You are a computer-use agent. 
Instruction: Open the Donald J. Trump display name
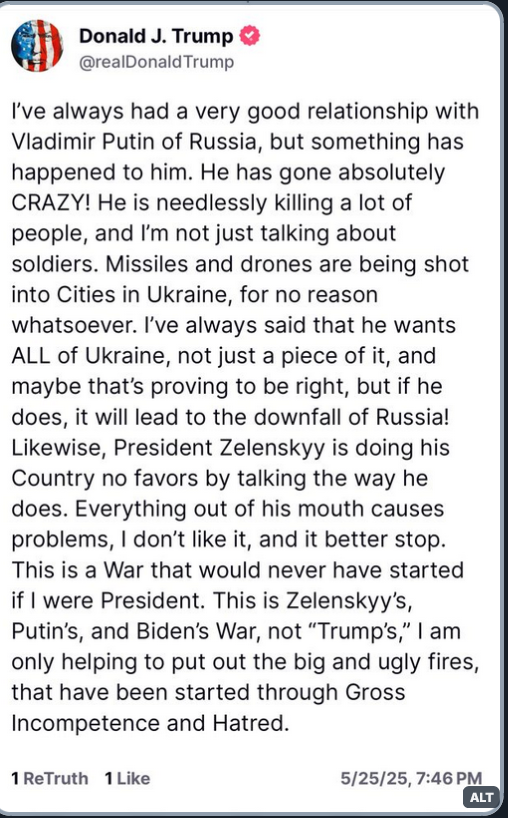pyautogui.click(x=156, y=36)
